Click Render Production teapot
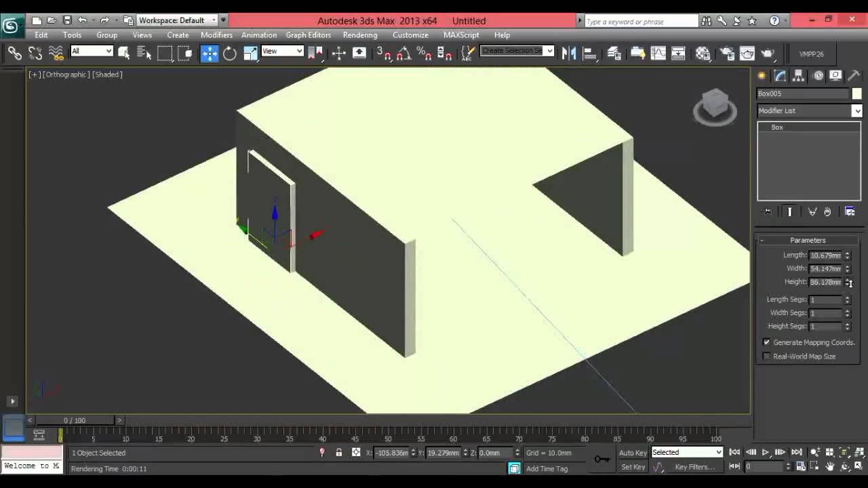This screenshot has height=488, width=868. 768,53
